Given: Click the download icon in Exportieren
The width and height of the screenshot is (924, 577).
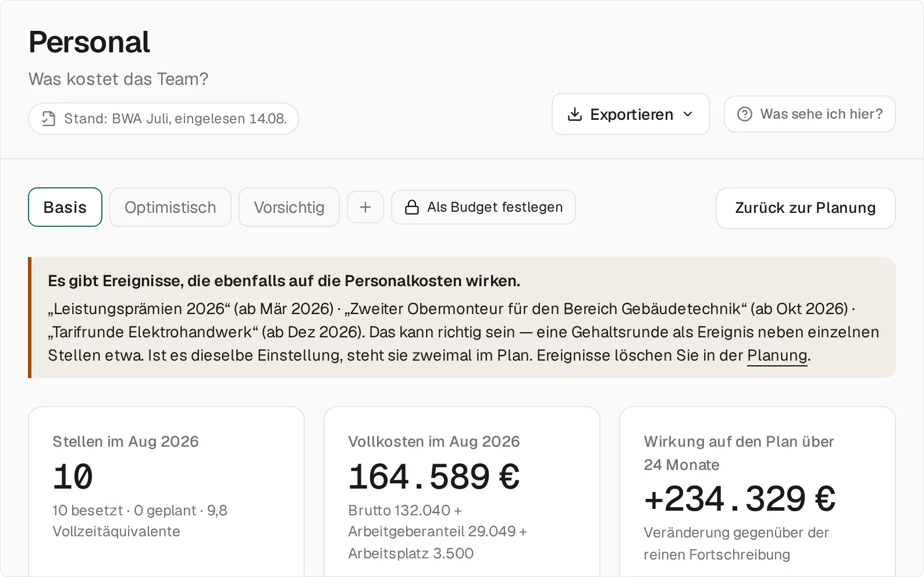Looking at the screenshot, I should coord(574,115).
